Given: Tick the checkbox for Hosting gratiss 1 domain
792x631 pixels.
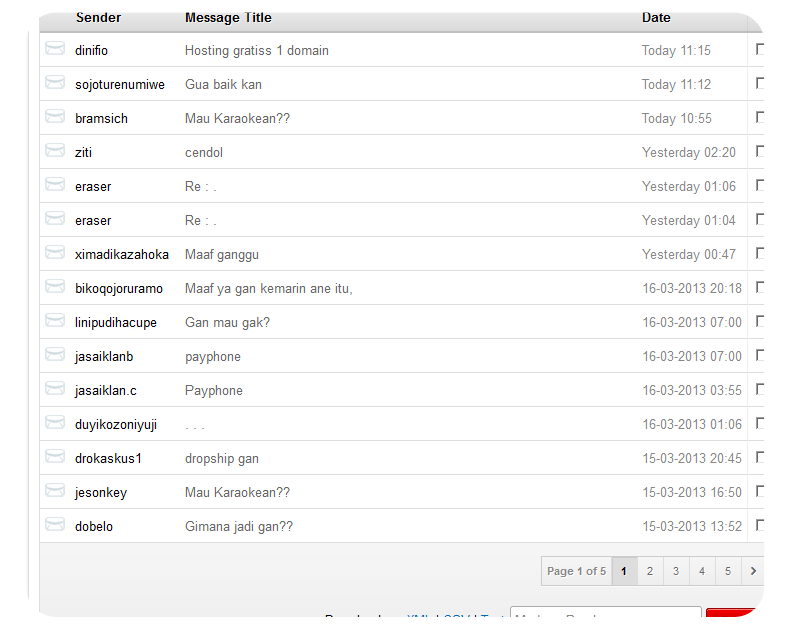Looking at the screenshot, I should pos(760,49).
